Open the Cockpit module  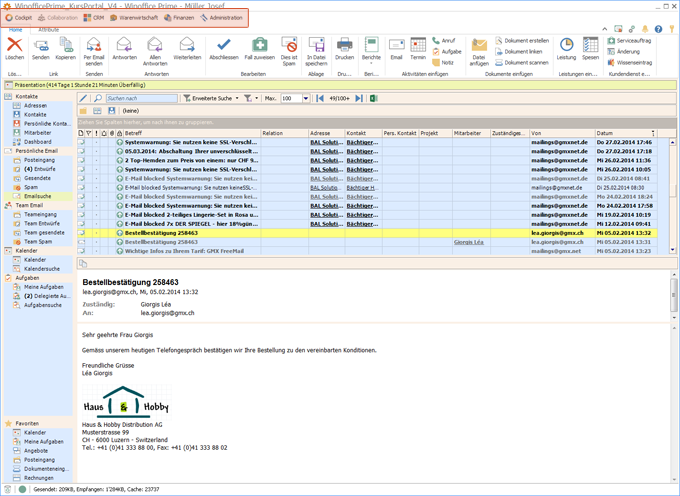(x=19, y=18)
